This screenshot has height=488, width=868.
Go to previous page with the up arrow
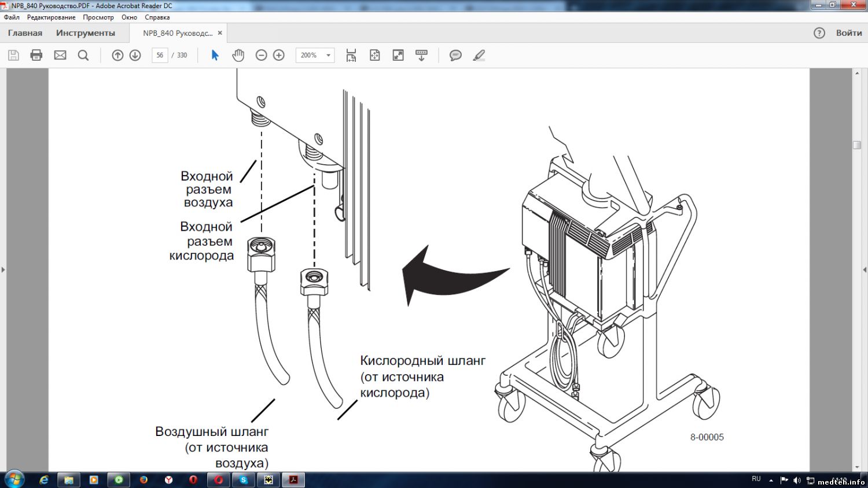pos(117,56)
